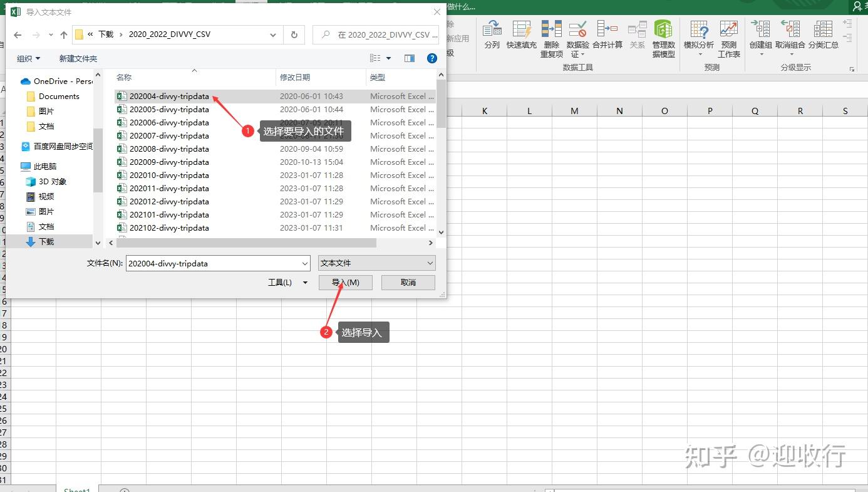
Task: Select the file 202012-divvy-tripdata
Action: 169,202
